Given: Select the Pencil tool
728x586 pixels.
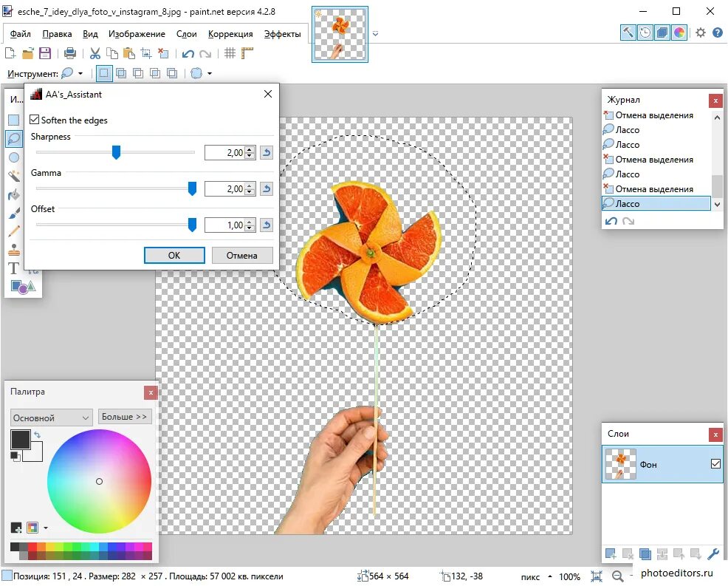Looking at the screenshot, I should pos(14,231).
